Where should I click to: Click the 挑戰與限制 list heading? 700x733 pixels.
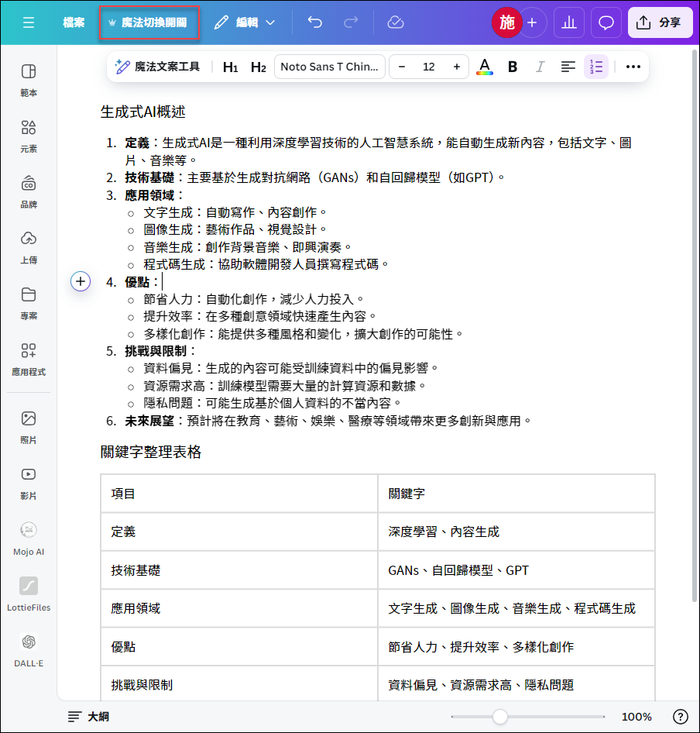coord(160,351)
